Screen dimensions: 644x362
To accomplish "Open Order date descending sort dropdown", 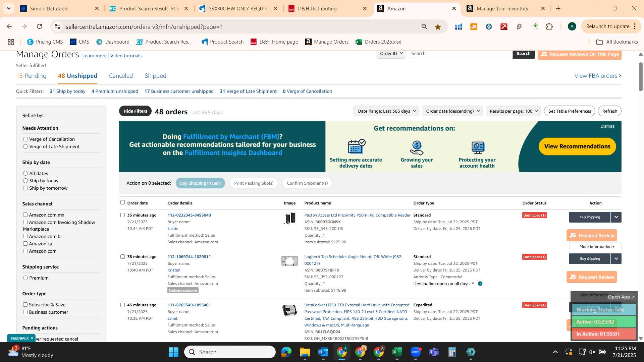I will (x=452, y=111).
